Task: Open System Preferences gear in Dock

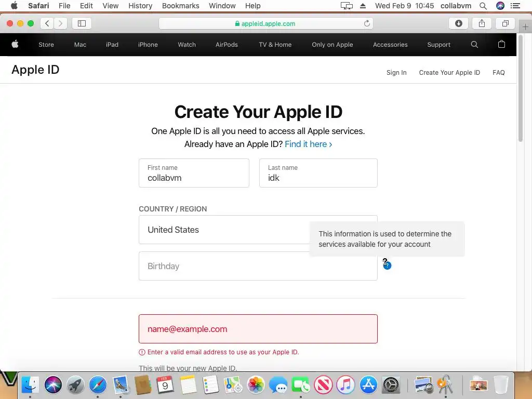Action: point(391,385)
